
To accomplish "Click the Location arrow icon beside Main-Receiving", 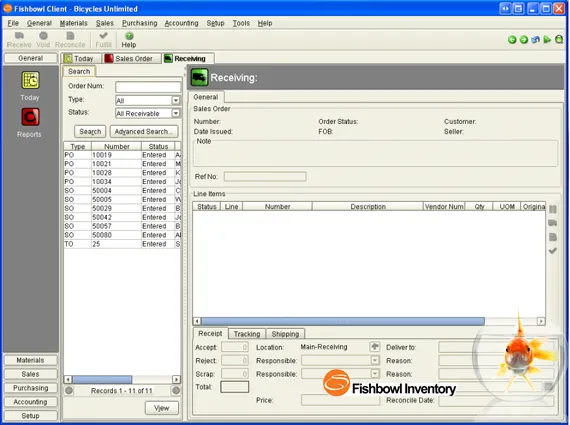I will (374, 346).
